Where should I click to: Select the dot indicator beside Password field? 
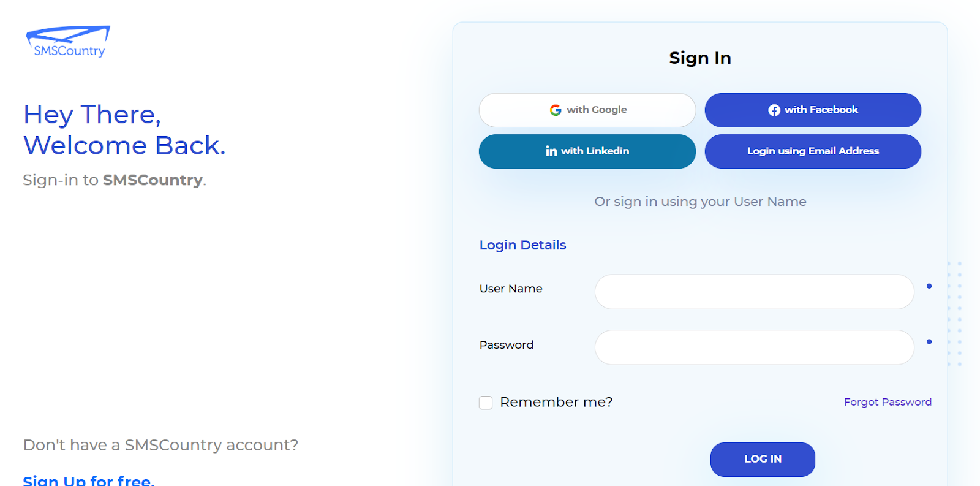[929, 342]
